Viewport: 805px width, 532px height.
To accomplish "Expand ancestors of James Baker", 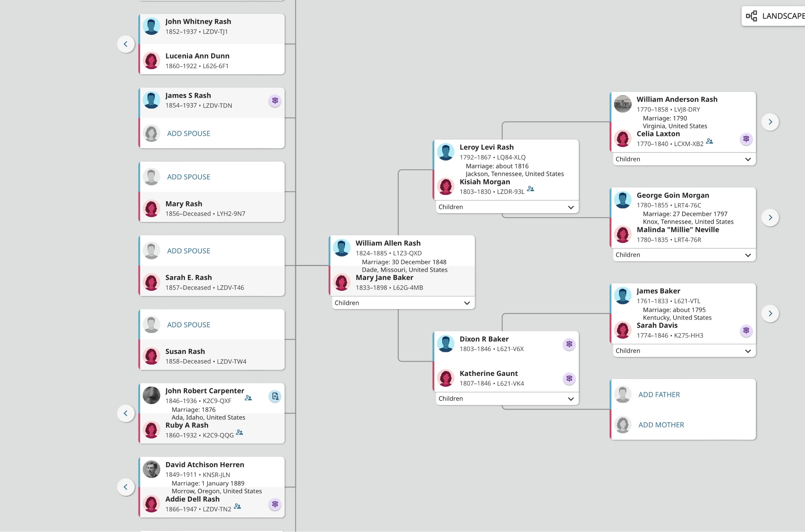I will (x=770, y=313).
